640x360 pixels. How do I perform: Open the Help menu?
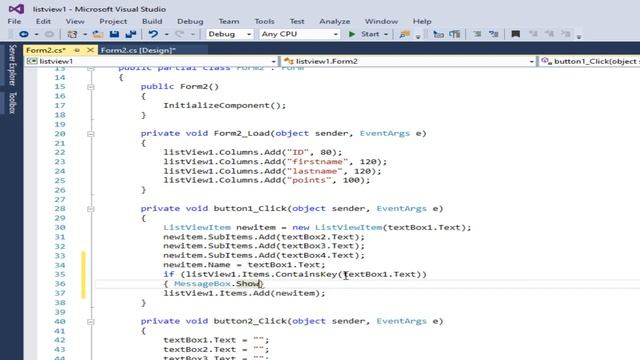click(x=422, y=21)
